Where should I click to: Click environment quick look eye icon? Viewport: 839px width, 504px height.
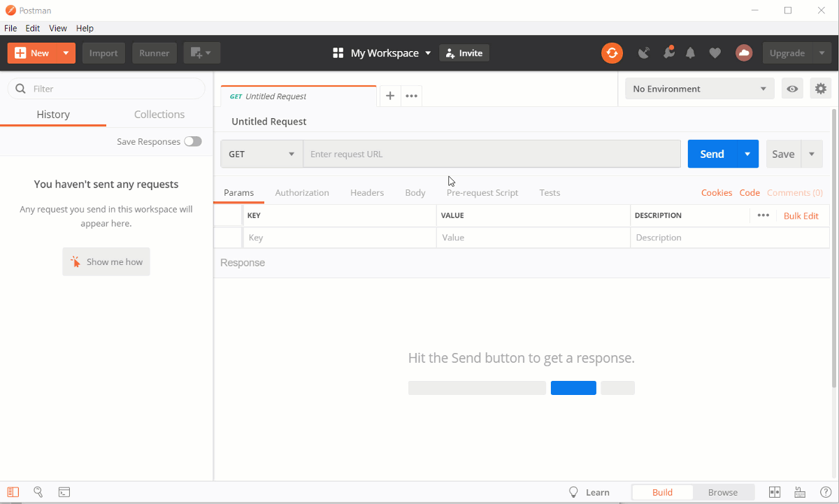tap(792, 89)
